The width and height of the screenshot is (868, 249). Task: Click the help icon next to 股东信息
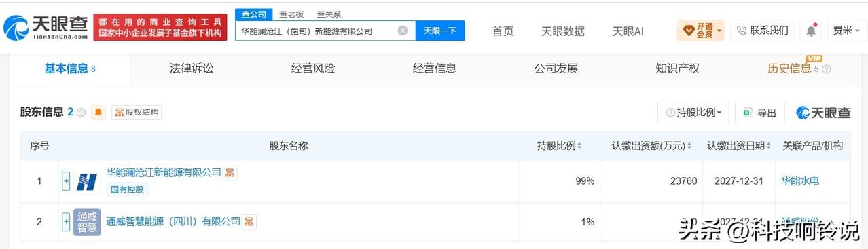[x=81, y=113]
